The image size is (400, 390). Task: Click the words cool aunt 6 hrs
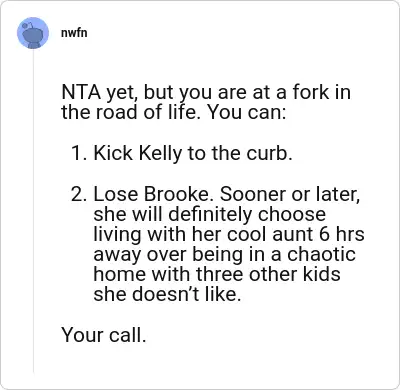coord(296,234)
